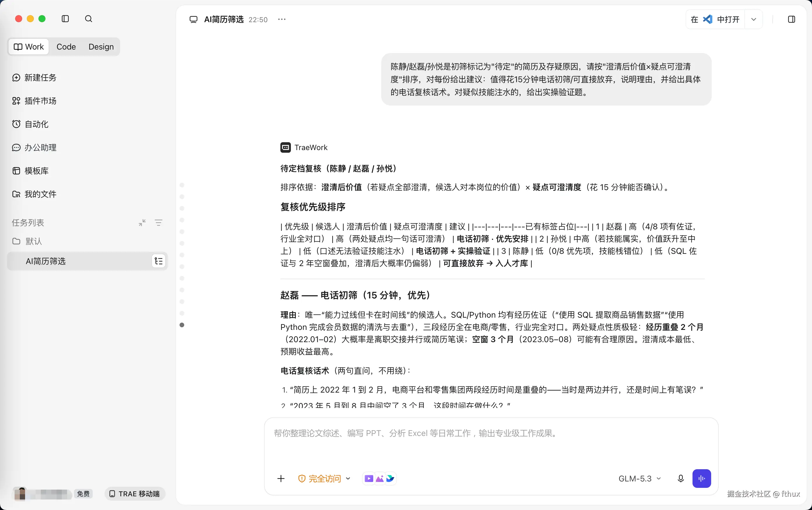Click the AI简历筛选 conversation title
Image resolution: width=812 pixels, height=510 pixels.
224,19
